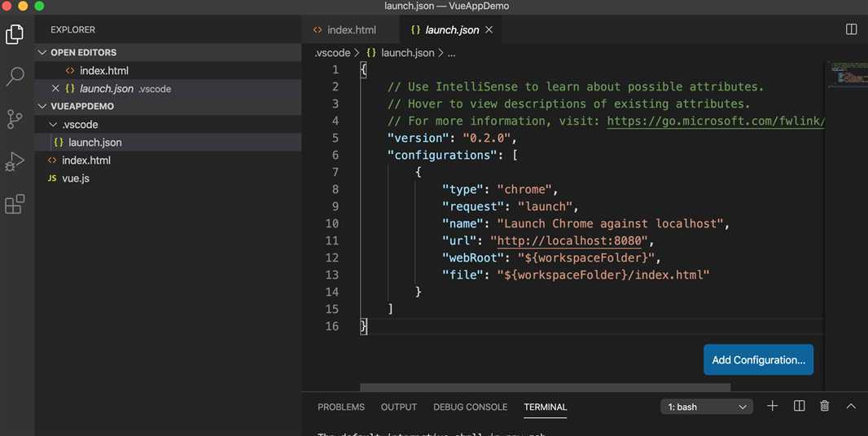Click the ellipsis breadcrumb segment
The width and height of the screenshot is (868, 436).
click(451, 53)
